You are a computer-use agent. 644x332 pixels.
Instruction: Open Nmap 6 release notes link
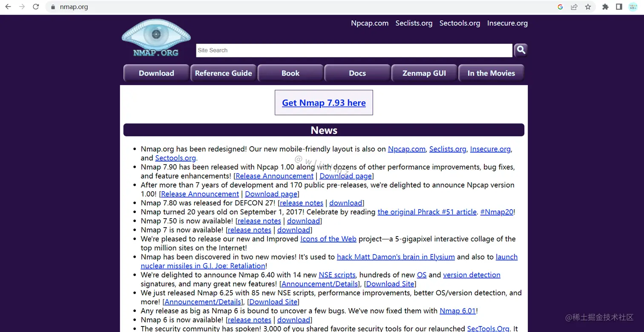pos(249,320)
